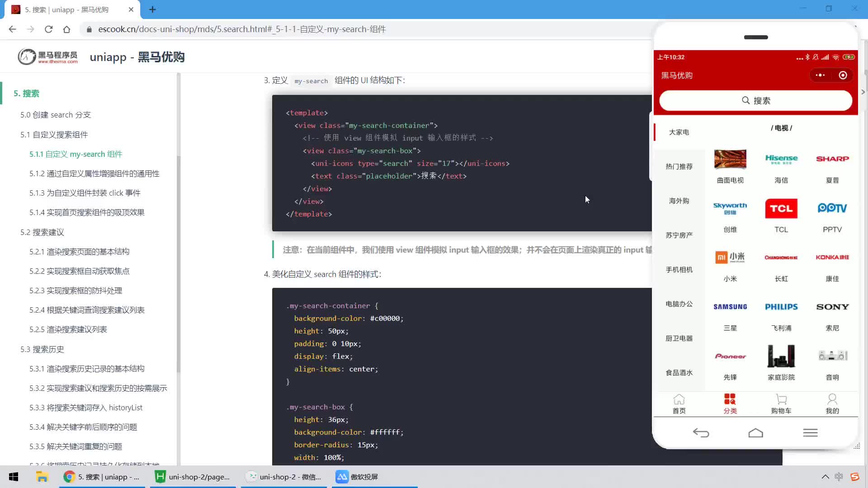Open '5.2 搜索建议' sidebar link
868x488 pixels.
tap(42, 232)
